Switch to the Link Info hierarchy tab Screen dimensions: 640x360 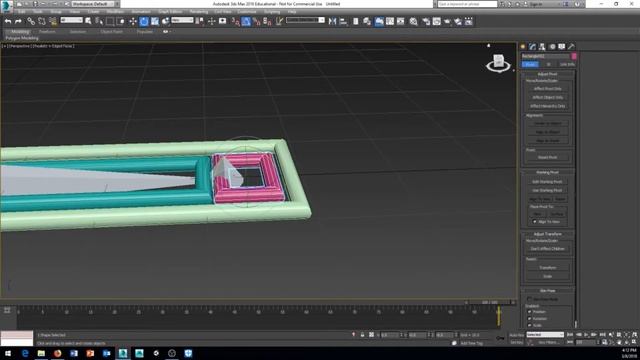point(567,64)
